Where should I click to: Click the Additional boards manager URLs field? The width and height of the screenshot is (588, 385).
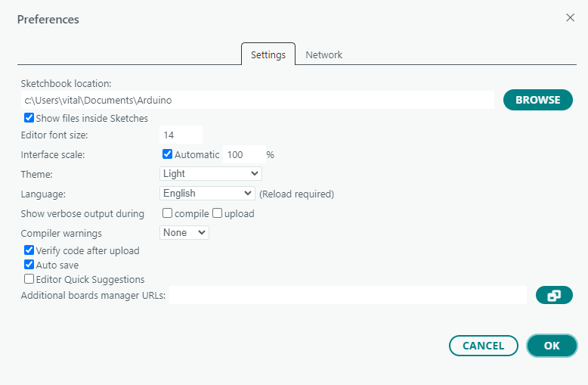pos(348,295)
